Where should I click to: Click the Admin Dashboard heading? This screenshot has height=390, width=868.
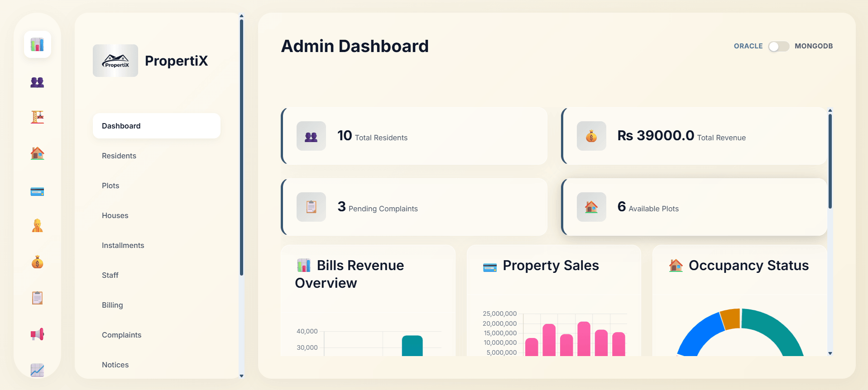click(355, 46)
